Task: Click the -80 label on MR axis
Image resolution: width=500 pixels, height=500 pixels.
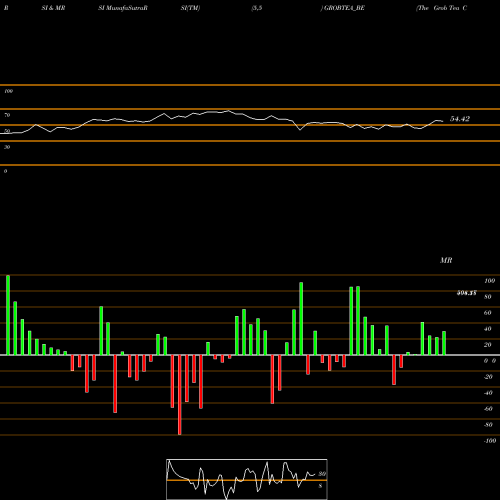Action: coord(488,425)
